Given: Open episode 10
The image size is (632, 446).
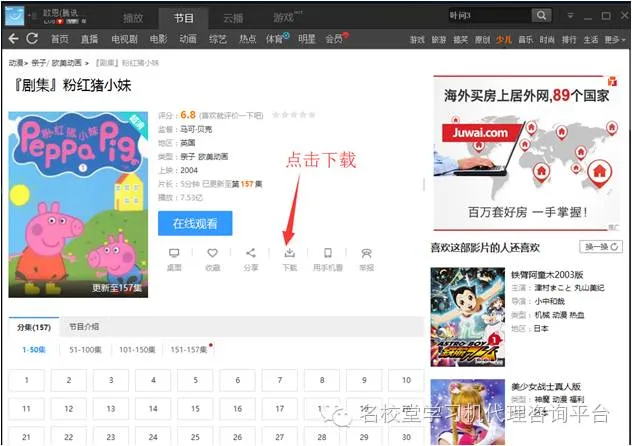Looking at the screenshot, I should (x=406, y=380).
